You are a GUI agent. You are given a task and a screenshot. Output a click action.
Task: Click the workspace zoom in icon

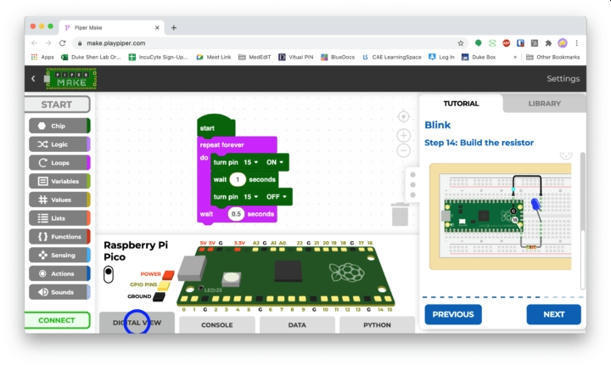tap(404, 135)
